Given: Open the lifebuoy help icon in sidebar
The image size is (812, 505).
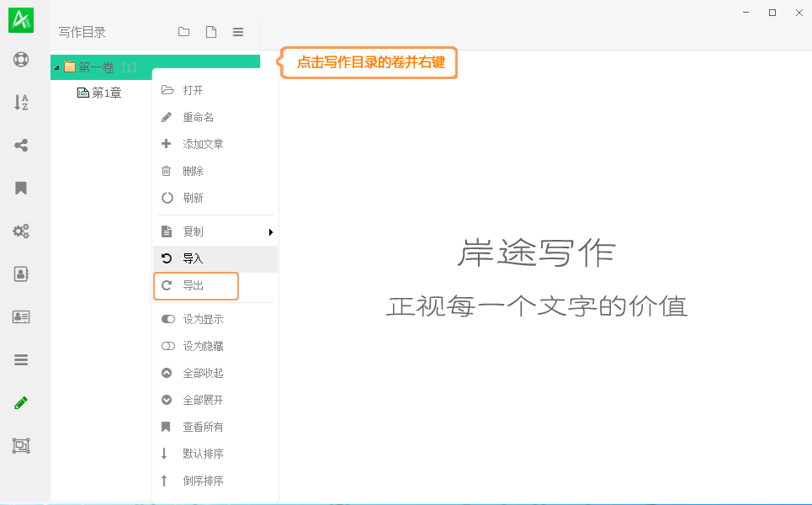Looking at the screenshot, I should point(21,60).
